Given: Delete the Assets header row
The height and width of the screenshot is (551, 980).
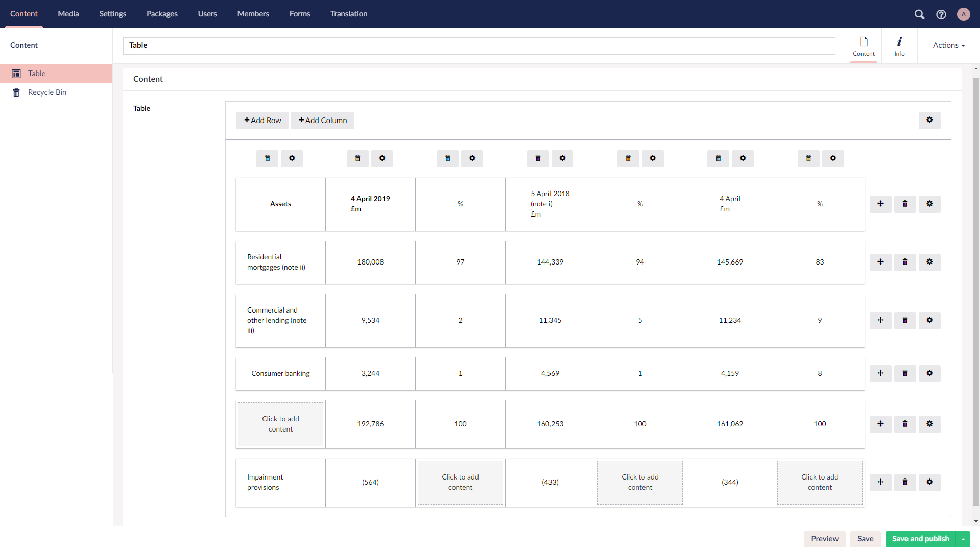Looking at the screenshot, I should coord(905,204).
